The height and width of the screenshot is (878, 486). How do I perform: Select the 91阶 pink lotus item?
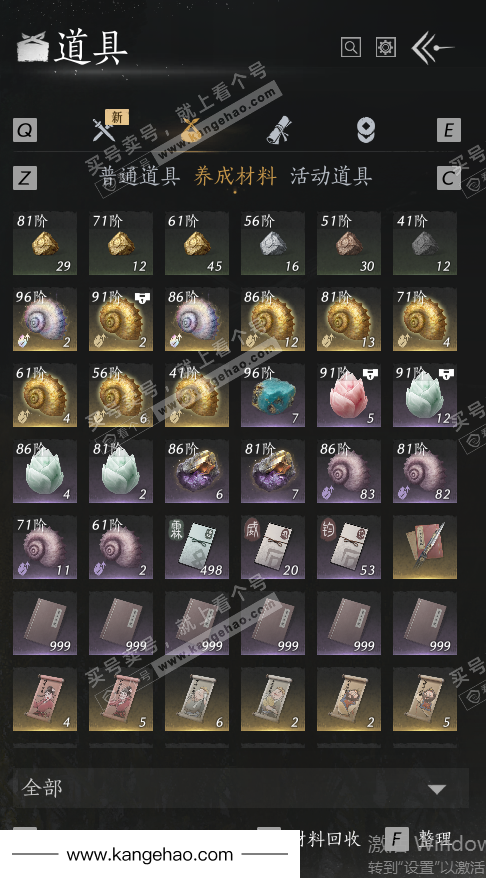[x=349, y=395]
